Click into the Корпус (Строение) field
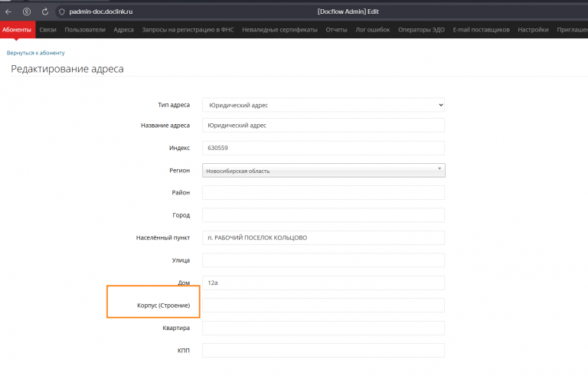Image resolution: width=588 pixels, height=376 pixels. [323, 306]
